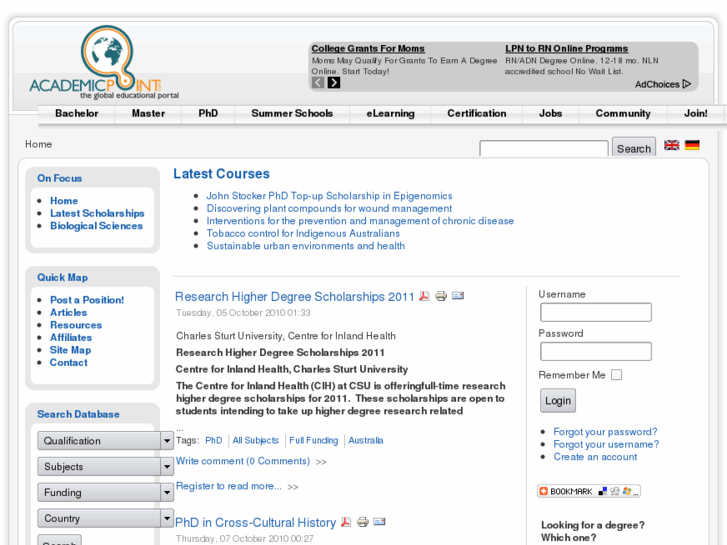Email the Research Higher Degree Scholarships article
727x545 pixels.
pos(458,295)
